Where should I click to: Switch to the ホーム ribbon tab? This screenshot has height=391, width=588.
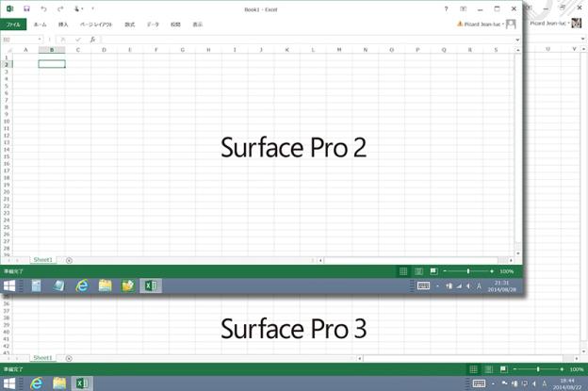pos(41,24)
